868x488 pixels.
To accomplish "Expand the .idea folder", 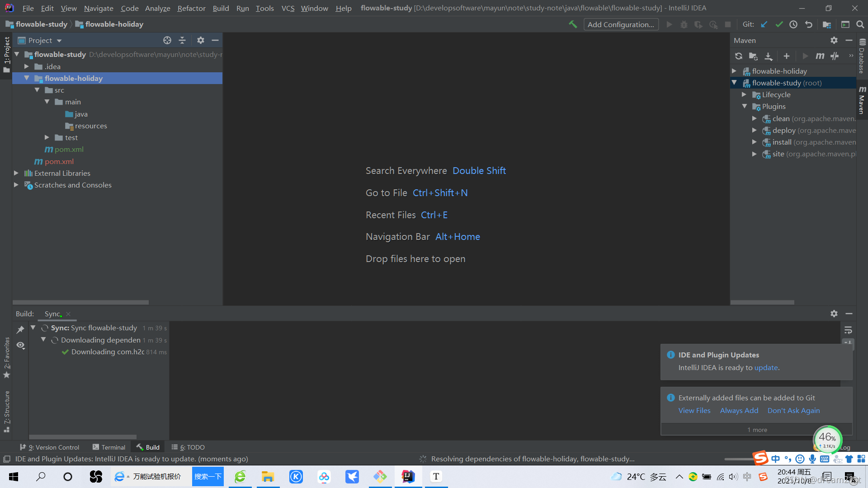I will tap(27, 66).
